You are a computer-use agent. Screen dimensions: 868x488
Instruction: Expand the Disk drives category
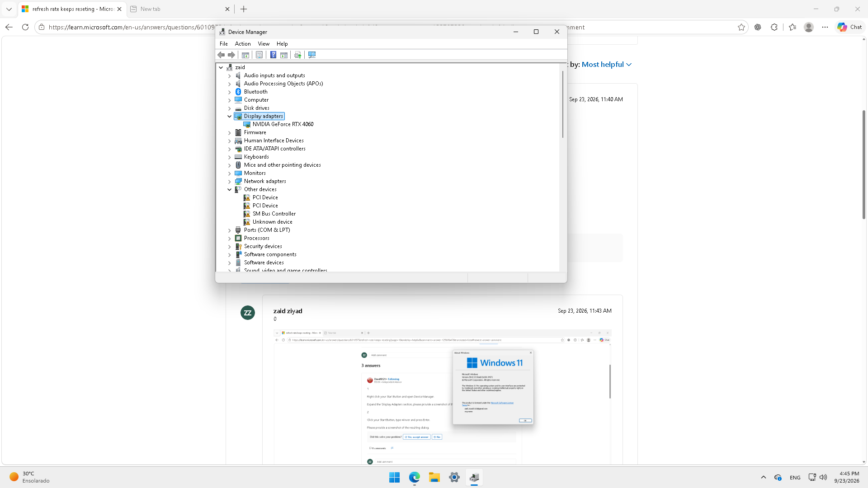229,108
